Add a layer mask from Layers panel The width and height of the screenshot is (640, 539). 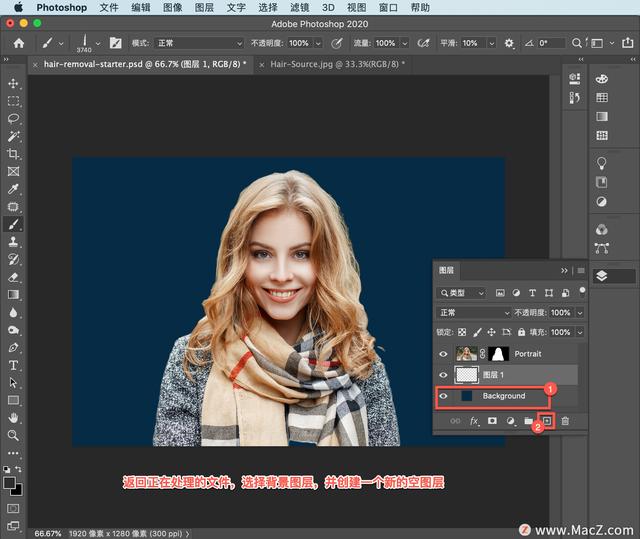[492, 421]
